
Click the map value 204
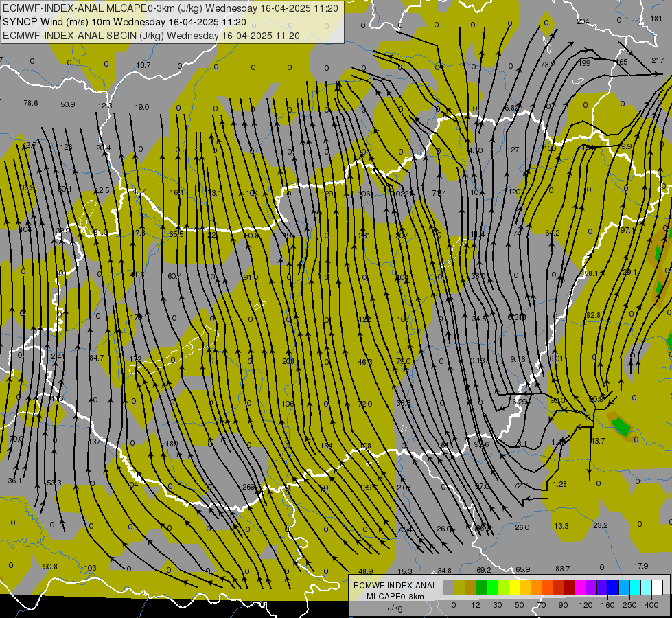(583, 21)
